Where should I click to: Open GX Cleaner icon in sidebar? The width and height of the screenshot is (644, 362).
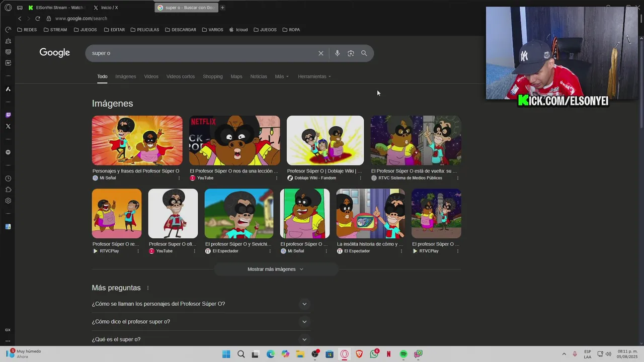8,41
